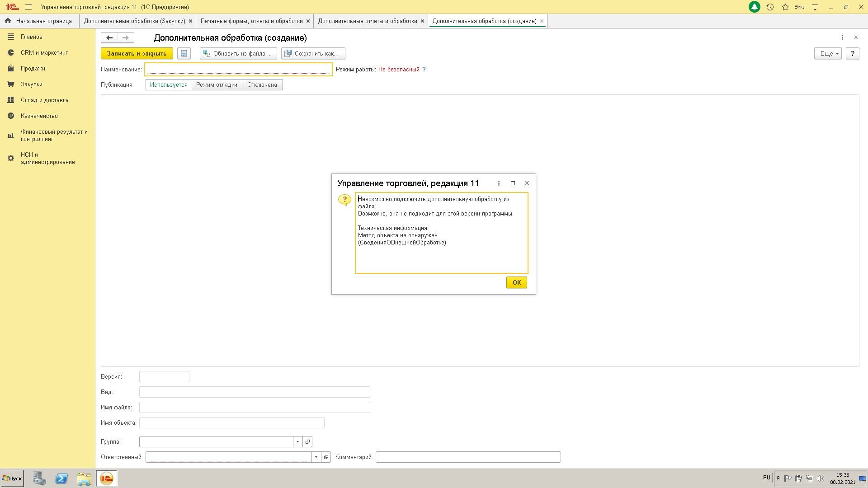The image size is (868, 488).
Task: Expand Ответственный dropdown arrow
Action: [x=316, y=457]
